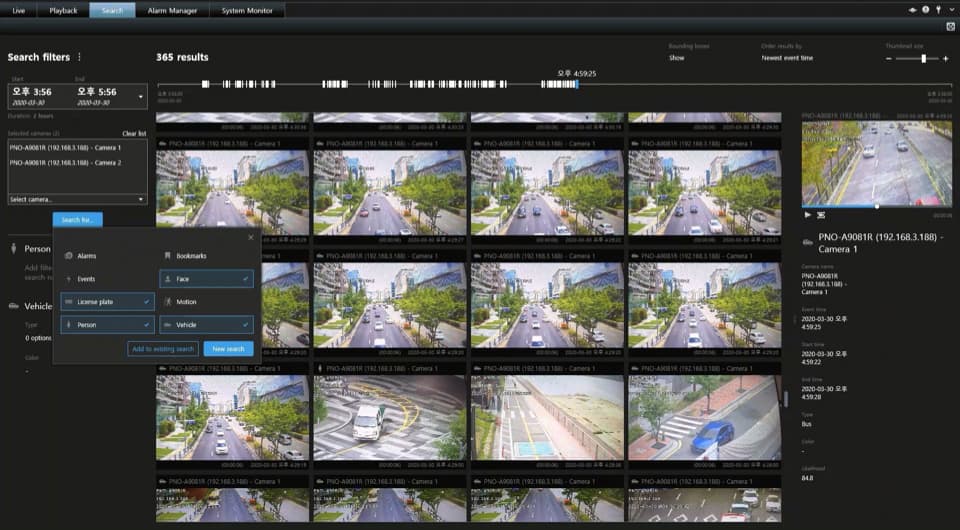
Task: Open the Search filters three-dot menu
Action: coord(80,57)
